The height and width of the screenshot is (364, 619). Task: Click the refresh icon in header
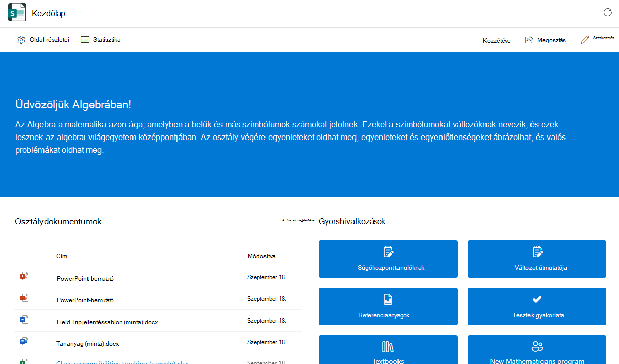[x=607, y=12]
